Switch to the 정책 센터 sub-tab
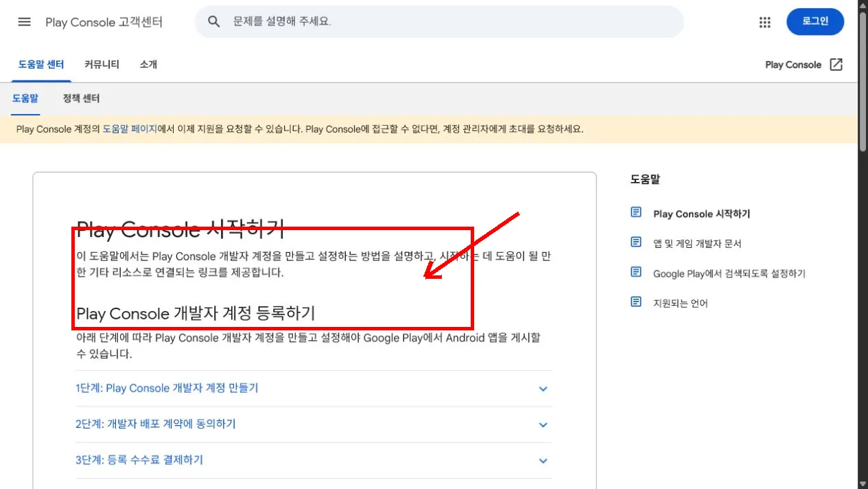 click(x=81, y=98)
